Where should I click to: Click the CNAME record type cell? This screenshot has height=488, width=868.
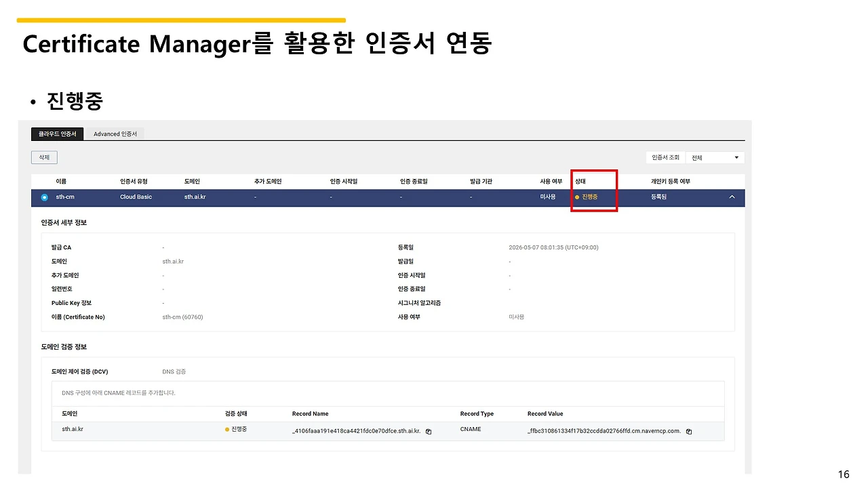click(471, 430)
